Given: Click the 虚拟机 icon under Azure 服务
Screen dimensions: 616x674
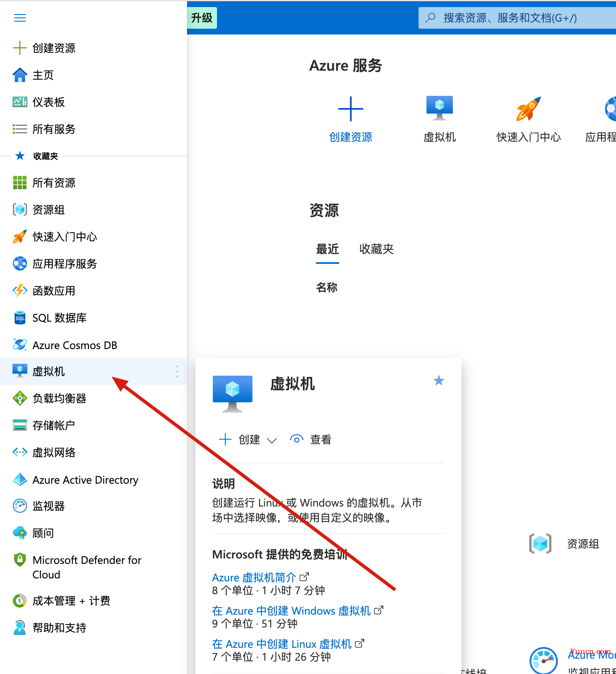Looking at the screenshot, I should 439,108.
